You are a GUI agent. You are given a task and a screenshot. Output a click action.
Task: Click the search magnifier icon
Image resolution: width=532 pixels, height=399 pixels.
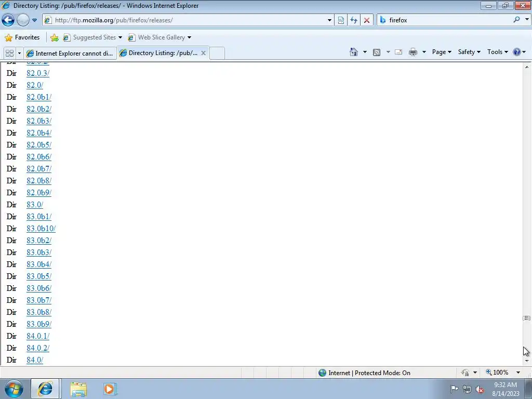pyautogui.click(x=516, y=20)
